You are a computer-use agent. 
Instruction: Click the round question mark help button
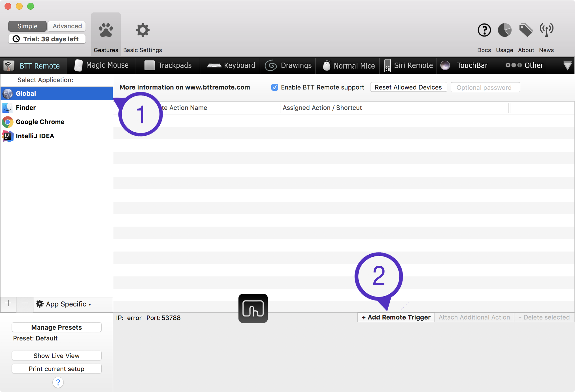point(58,382)
